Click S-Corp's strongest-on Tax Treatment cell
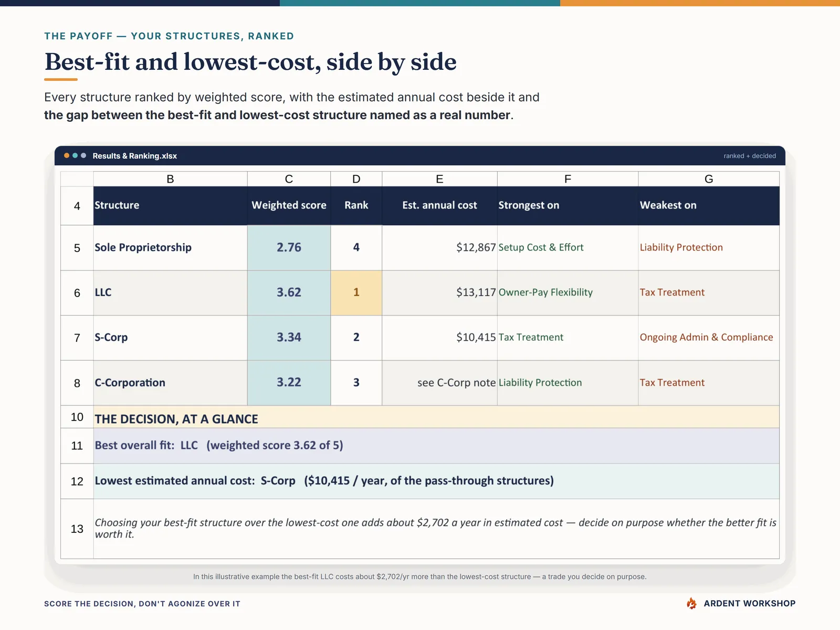Viewport: 840px width, 630px height. pyautogui.click(x=568, y=338)
